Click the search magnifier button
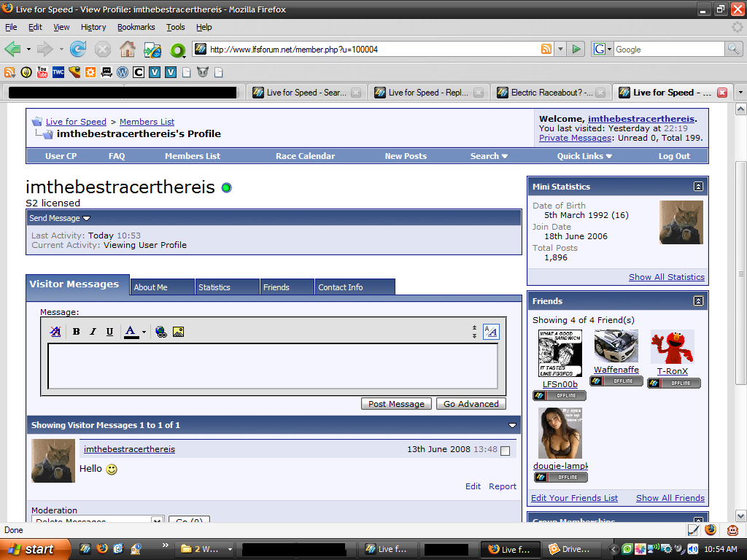The height and width of the screenshot is (560, 747). (733, 49)
